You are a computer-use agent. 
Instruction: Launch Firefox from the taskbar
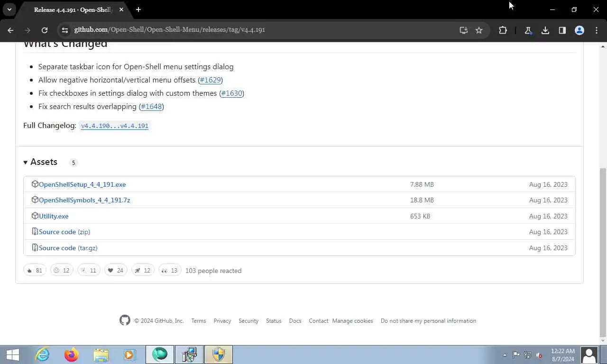[72, 355]
